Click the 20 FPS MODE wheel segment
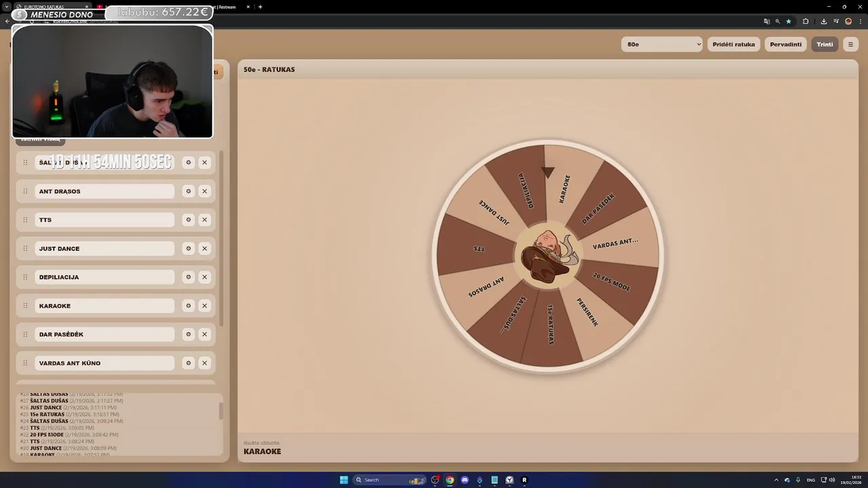 [x=612, y=283]
